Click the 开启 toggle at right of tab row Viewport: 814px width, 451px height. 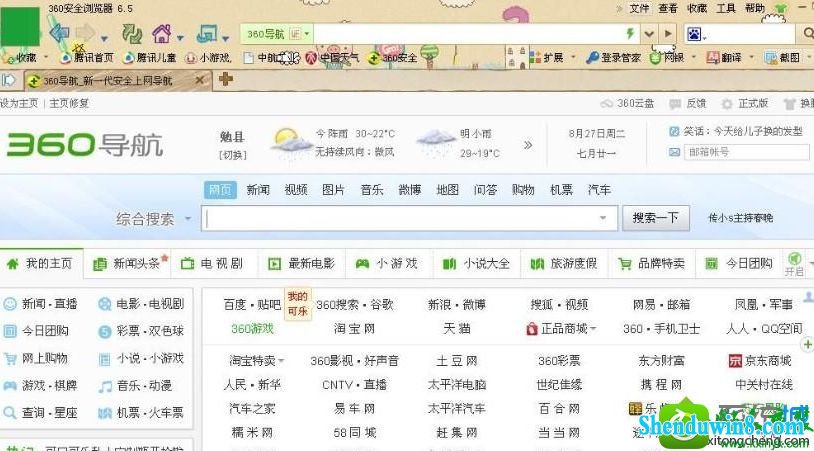point(794,264)
